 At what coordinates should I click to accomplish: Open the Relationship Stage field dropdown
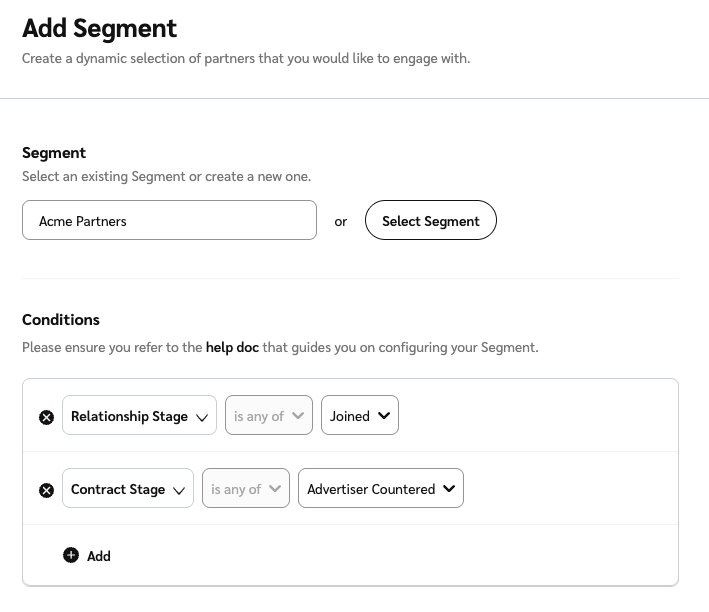coord(130,416)
